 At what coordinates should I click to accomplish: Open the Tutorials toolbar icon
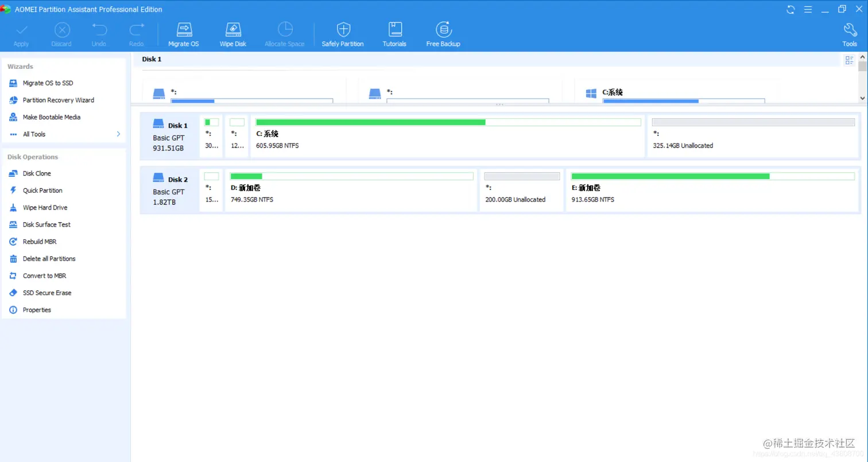(394, 29)
